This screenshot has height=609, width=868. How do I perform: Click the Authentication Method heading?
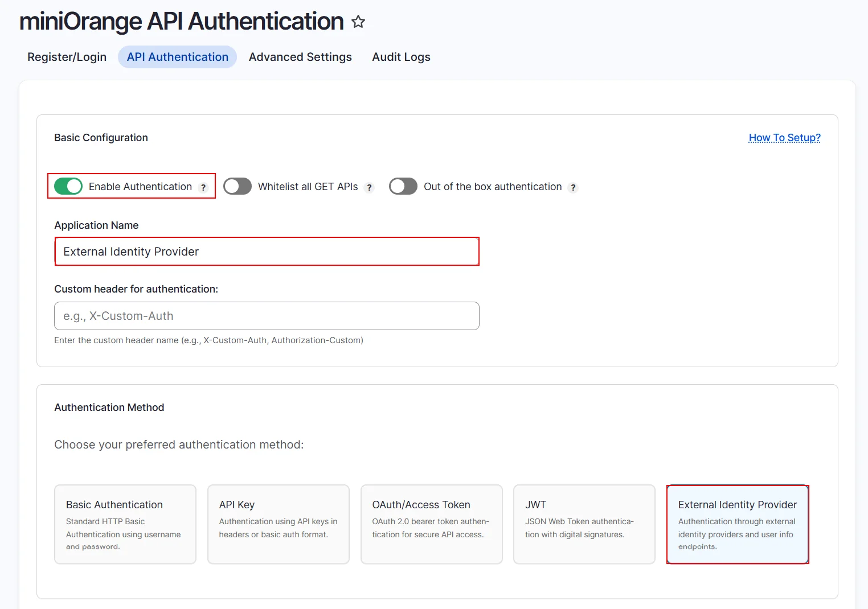[109, 408]
